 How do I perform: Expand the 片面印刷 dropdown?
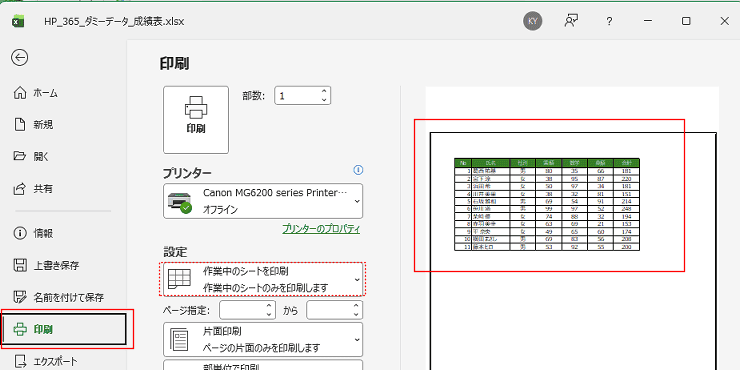[263, 339]
